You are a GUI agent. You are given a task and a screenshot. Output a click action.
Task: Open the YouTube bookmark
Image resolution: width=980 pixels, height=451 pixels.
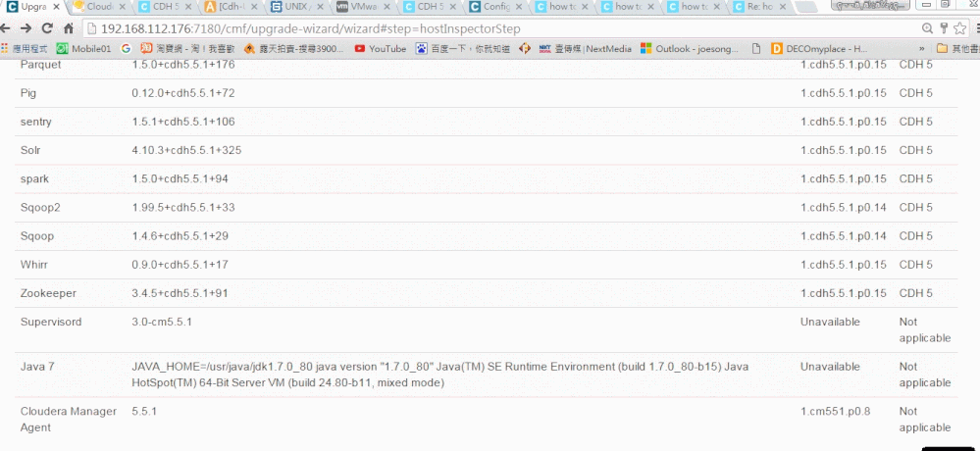click(380, 49)
